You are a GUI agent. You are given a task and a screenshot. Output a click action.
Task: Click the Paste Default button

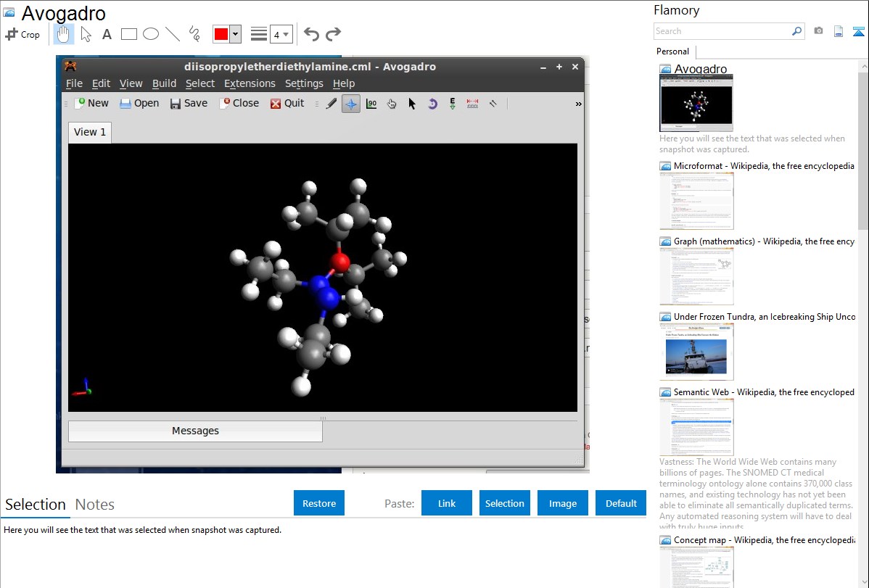(x=621, y=503)
